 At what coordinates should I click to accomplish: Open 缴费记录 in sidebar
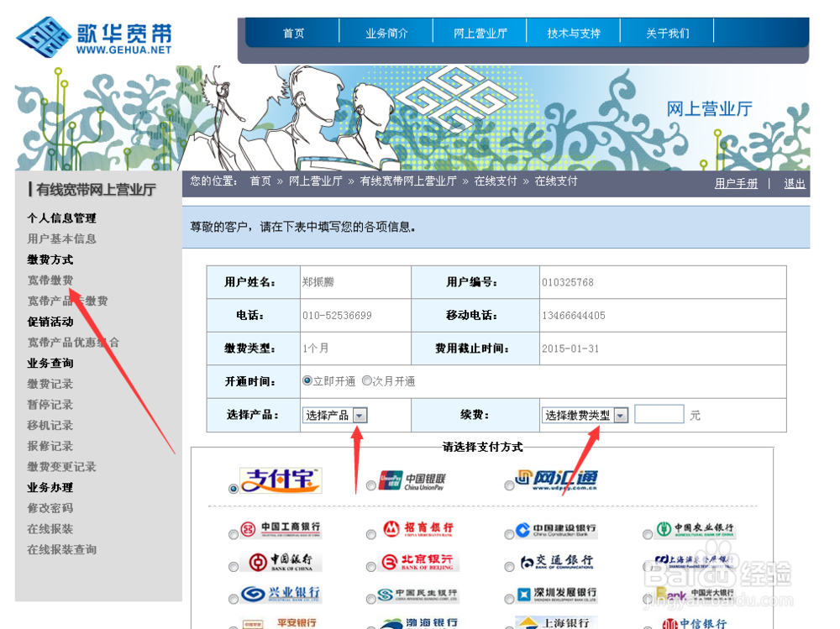point(50,384)
